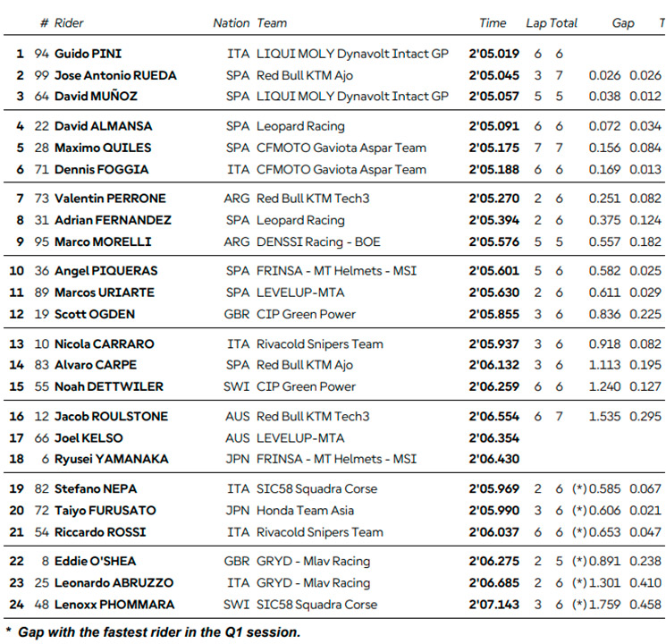Click David MUÑOZ rider name
Screen dimensions: 666x644
(x=96, y=96)
